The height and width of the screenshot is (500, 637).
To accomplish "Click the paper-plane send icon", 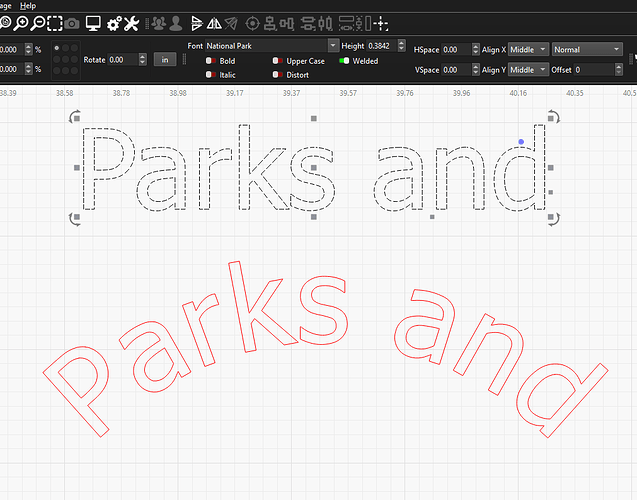I will pyautogui.click(x=230, y=22).
